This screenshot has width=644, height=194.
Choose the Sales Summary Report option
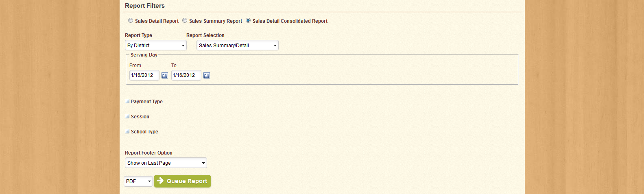185,20
